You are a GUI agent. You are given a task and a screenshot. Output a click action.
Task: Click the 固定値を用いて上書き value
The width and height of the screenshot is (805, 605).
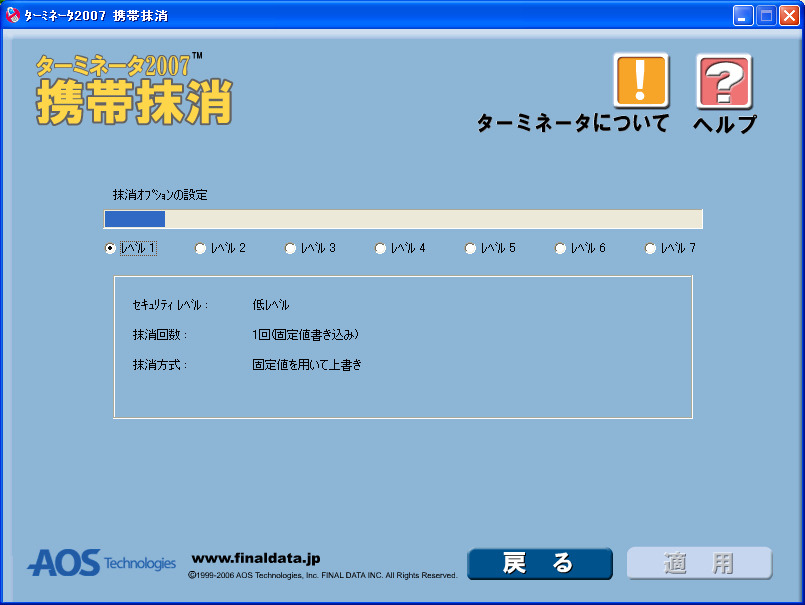pyautogui.click(x=306, y=365)
